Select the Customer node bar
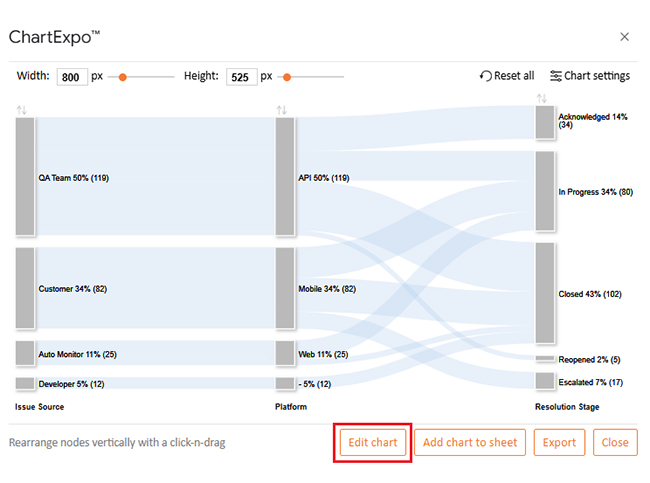650x483 pixels. pos(25,288)
